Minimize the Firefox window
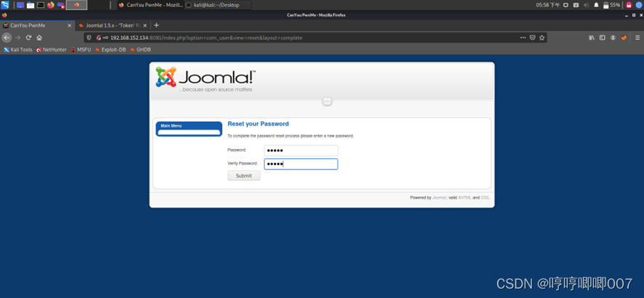 tap(627, 15)
